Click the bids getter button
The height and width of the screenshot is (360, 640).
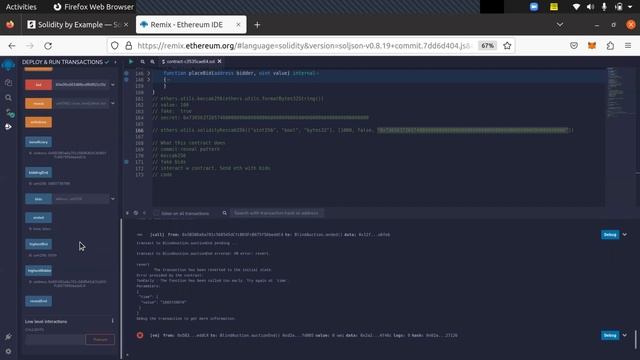[38, 199]
